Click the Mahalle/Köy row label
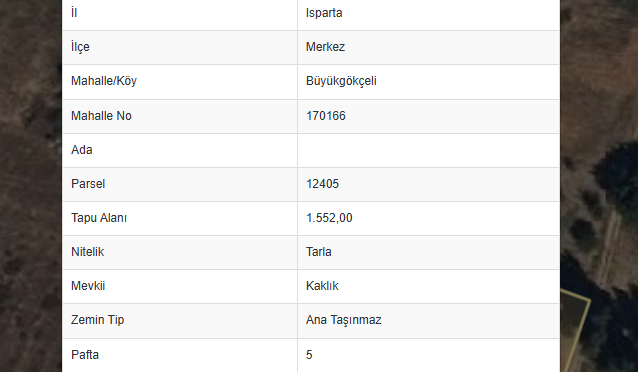Viewport: 638px width, 372px height. (104, 81)
